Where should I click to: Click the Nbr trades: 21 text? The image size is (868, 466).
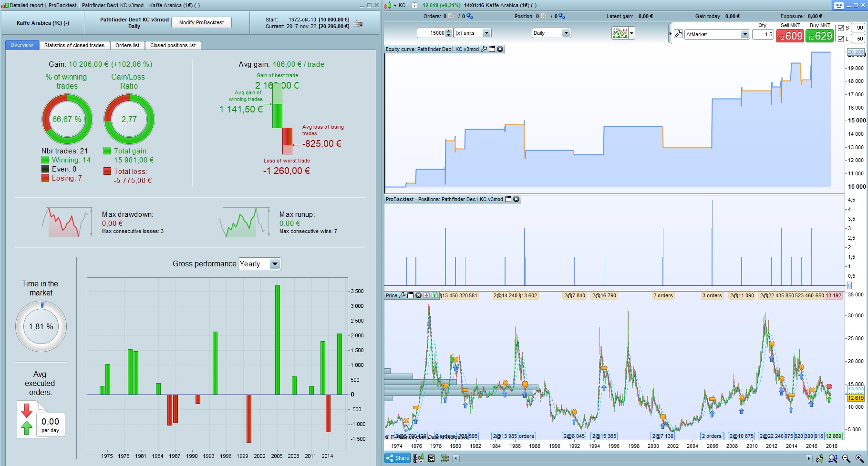(x=64, y=151)
